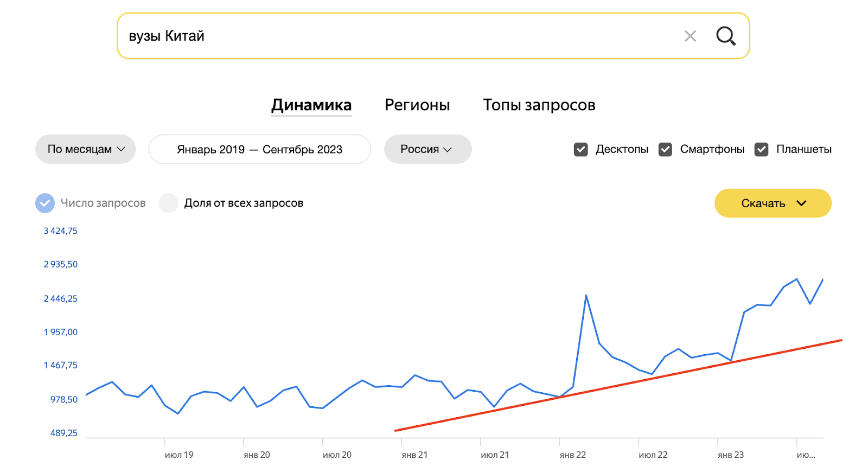Expand the По месяцам grouping dropdown
This screenshot has height=466, width=868.
click(x=86, y=149)
